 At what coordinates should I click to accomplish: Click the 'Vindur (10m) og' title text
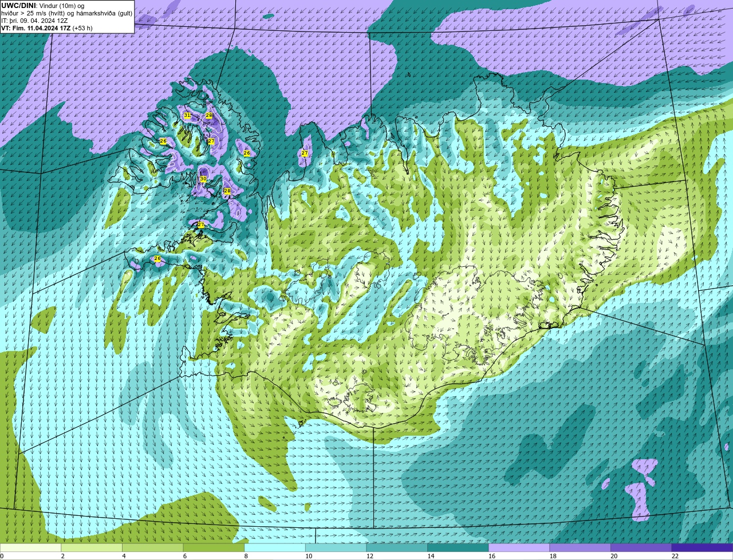tap(61, 5)
